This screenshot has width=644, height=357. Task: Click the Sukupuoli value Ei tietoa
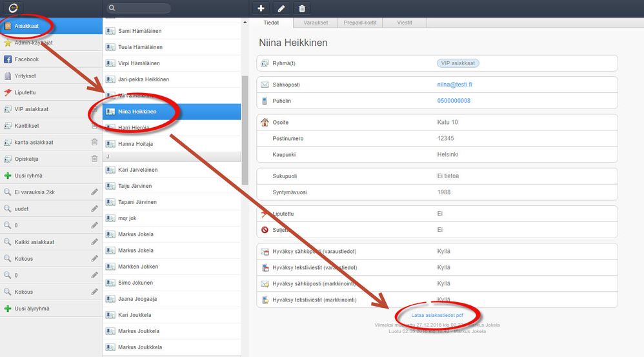pyautogui.click(x=448, y=176)
